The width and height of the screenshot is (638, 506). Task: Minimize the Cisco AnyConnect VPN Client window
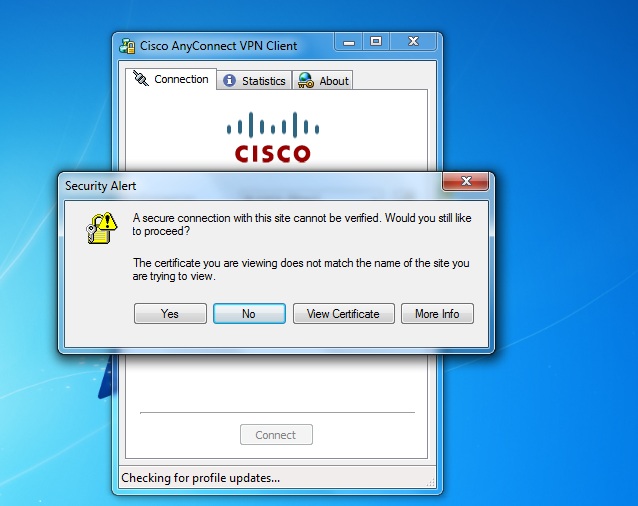(x=349, y=42)
